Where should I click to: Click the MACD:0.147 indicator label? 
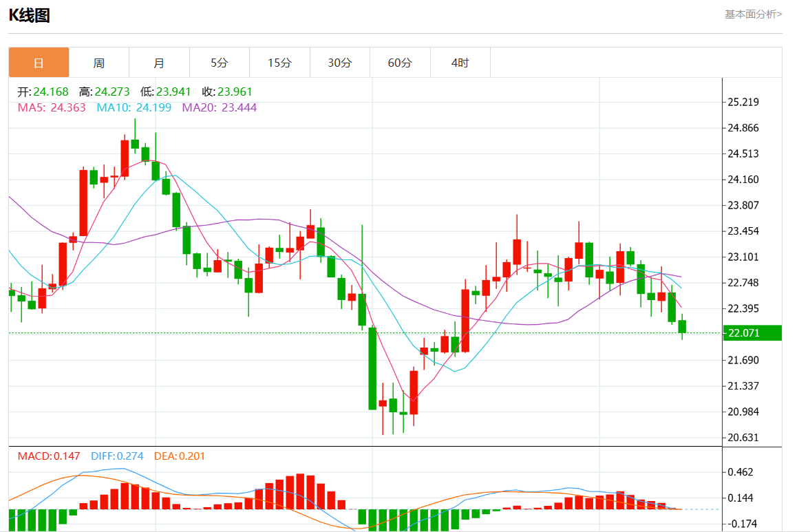tap(49, 456)
